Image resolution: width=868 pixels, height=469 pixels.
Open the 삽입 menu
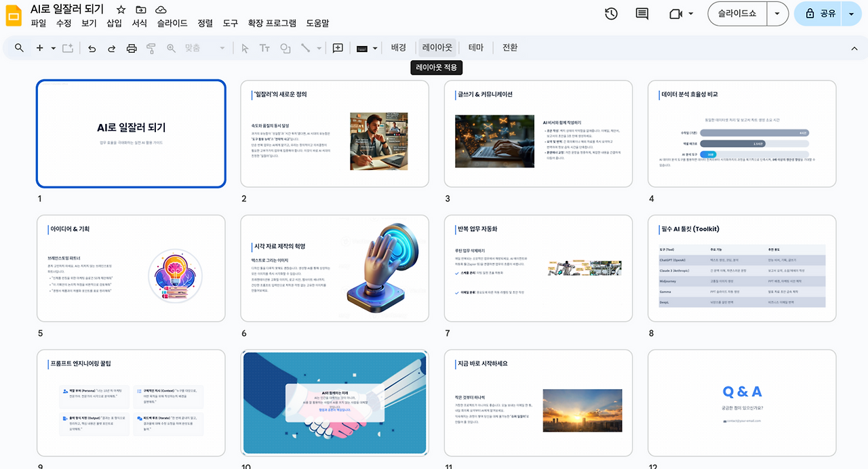[x=114, y=23]
